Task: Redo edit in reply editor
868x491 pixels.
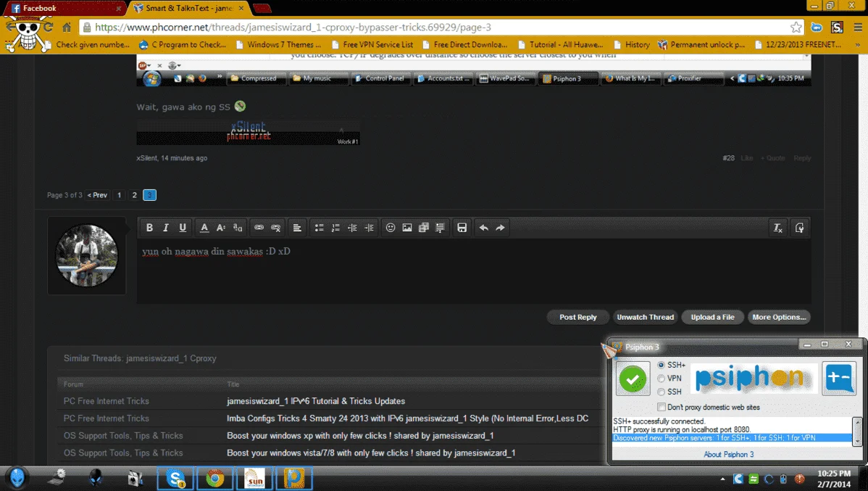Action: coord(500,228)
